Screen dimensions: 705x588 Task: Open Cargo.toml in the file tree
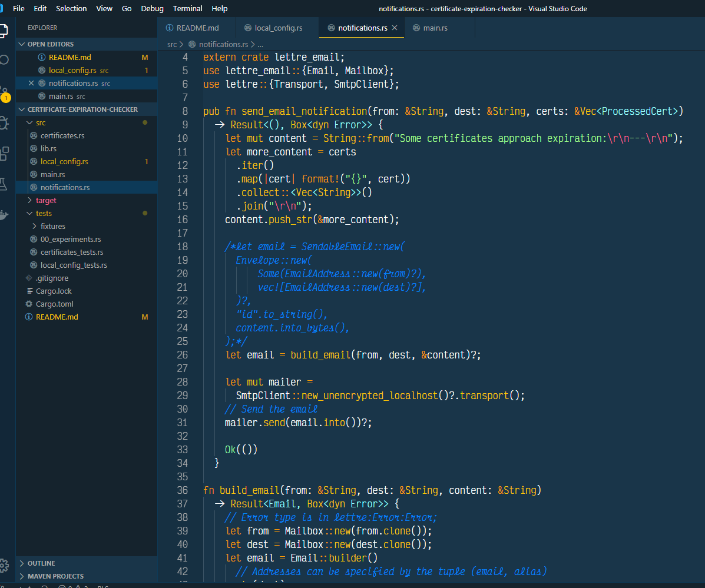[54, 304]
